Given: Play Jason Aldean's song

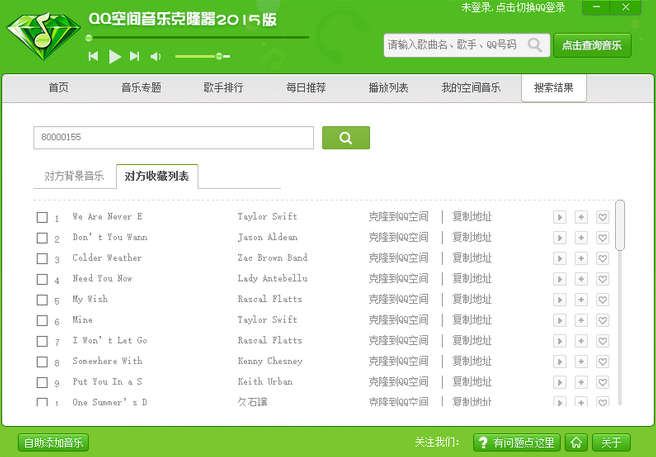Looking at the screenshot, I should [559, 238].
